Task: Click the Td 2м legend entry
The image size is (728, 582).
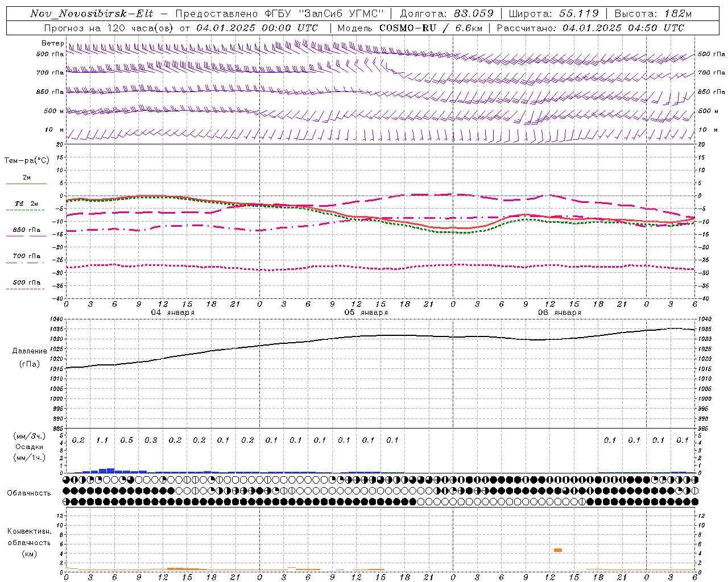Action: [26, 206]
